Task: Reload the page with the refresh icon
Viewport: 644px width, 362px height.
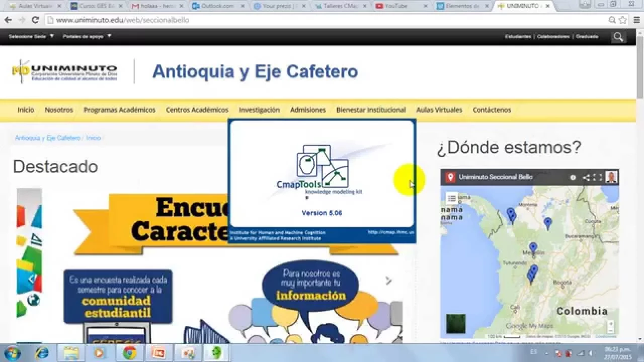Action: point(35,20)
